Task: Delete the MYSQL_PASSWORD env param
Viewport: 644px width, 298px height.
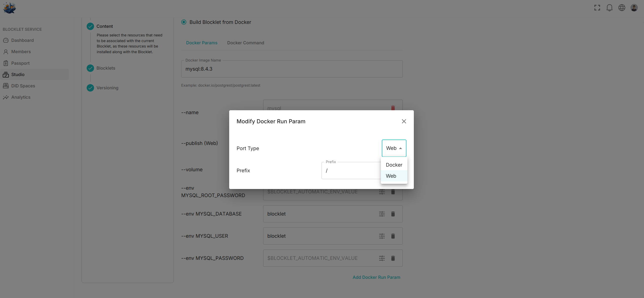Action: tap(393, 258)
